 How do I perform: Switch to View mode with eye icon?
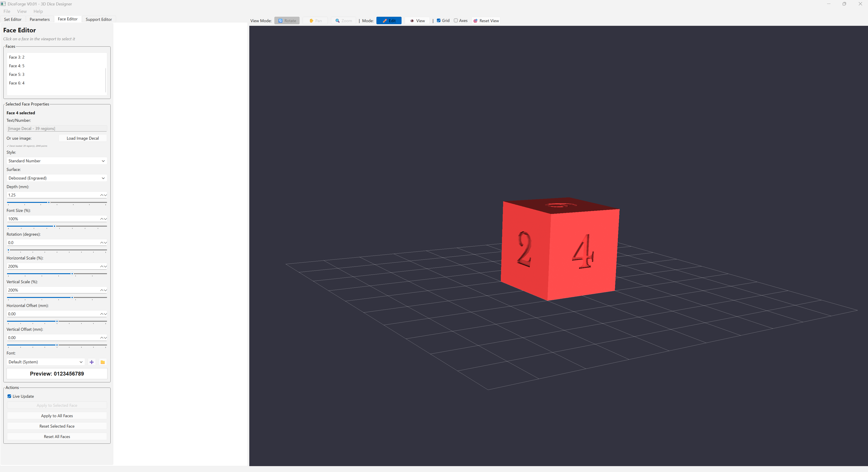coord(417,21)
